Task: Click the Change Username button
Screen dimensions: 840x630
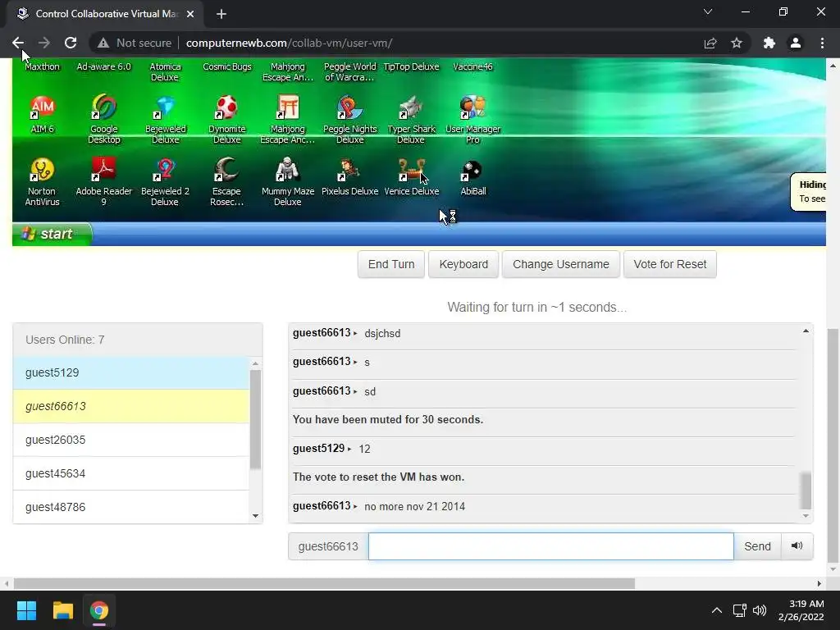Action: [561, 264]
